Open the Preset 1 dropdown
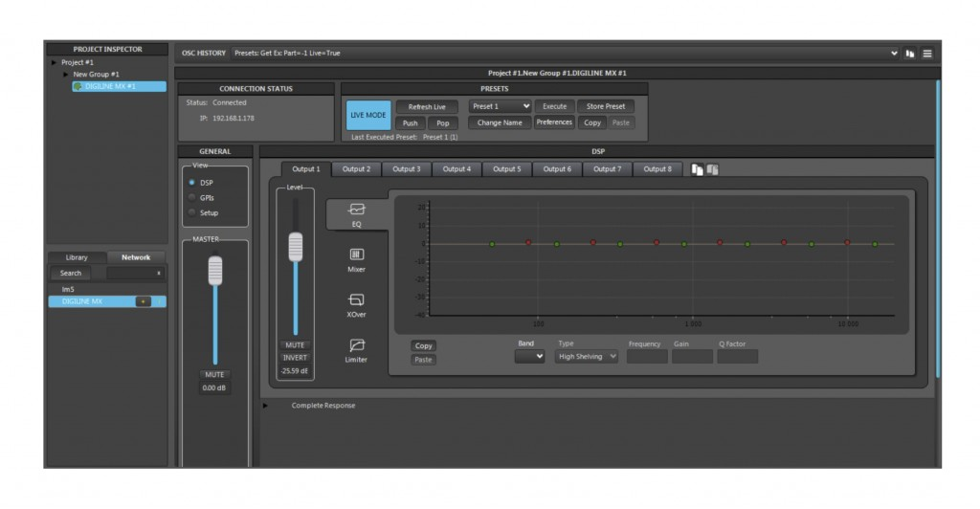 click(x=500, y=106)
